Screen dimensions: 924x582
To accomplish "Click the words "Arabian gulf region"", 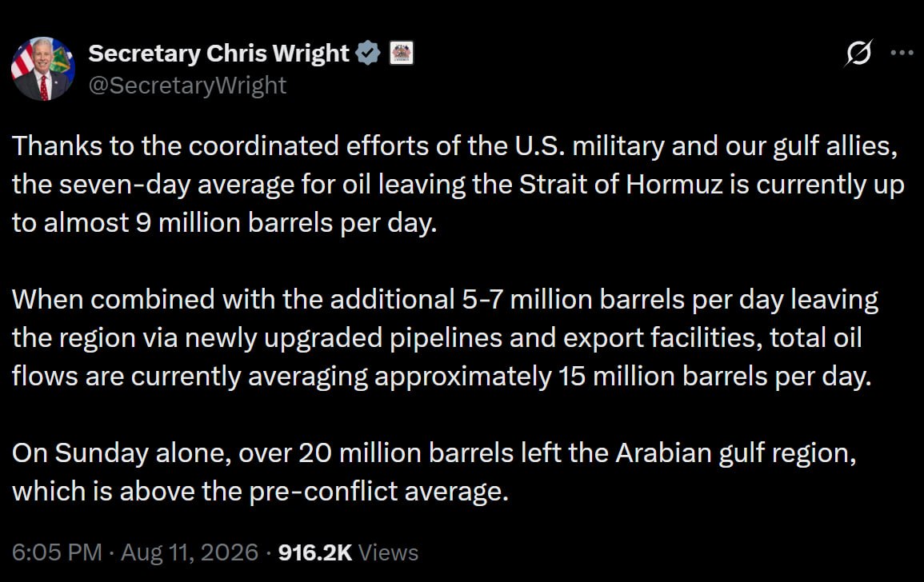I will point(736,453).
